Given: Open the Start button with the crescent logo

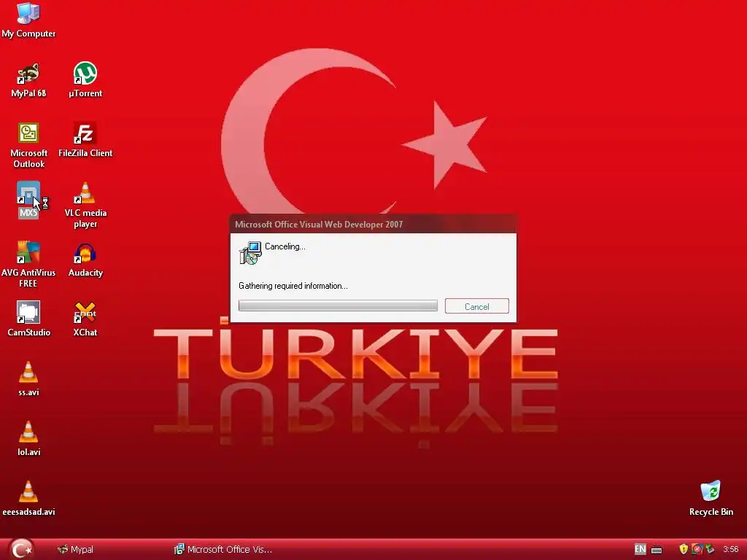Looking at the screenshot, I should 21,549.
